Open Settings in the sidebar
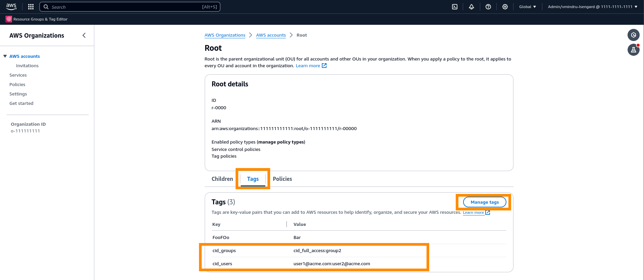 [x=18, y=94]
